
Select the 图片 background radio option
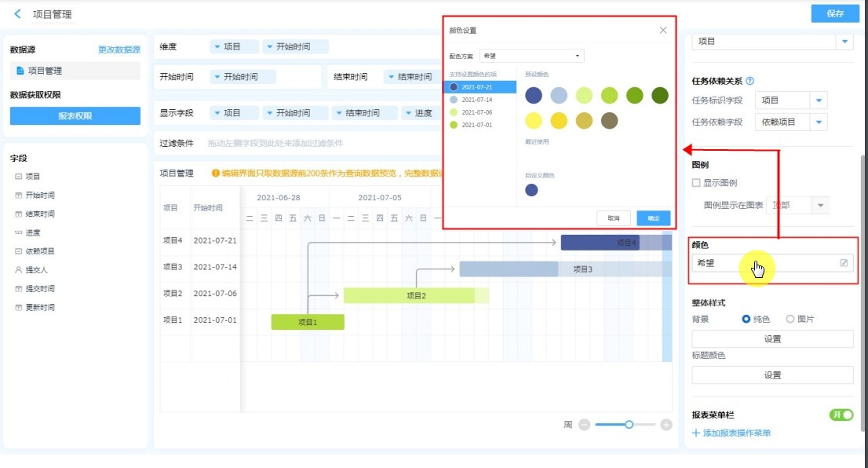tap(790, 320)
